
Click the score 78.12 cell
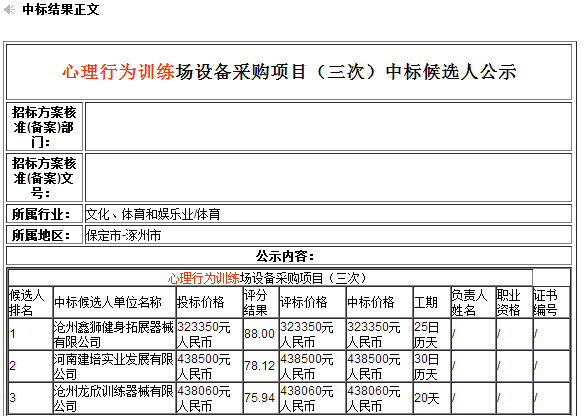260,366
